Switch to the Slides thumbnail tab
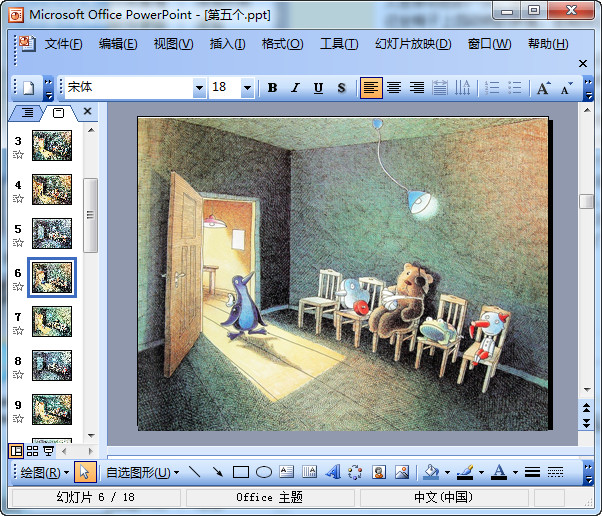This screenshot has height=516, width=602. click(x=58, y=112)
